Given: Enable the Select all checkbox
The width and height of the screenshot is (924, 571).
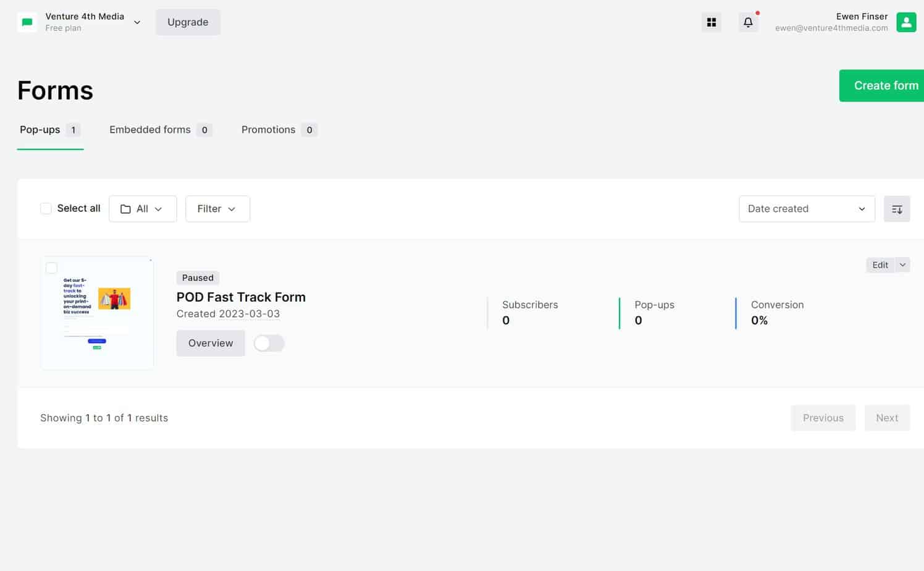Looking at the screenshot, I should [x=46, y=208].
